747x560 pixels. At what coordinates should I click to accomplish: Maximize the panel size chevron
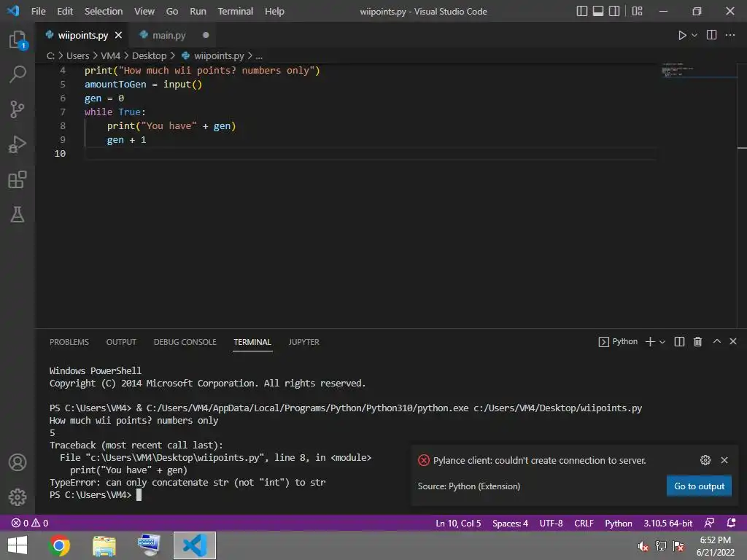click(x=716, y=341)
